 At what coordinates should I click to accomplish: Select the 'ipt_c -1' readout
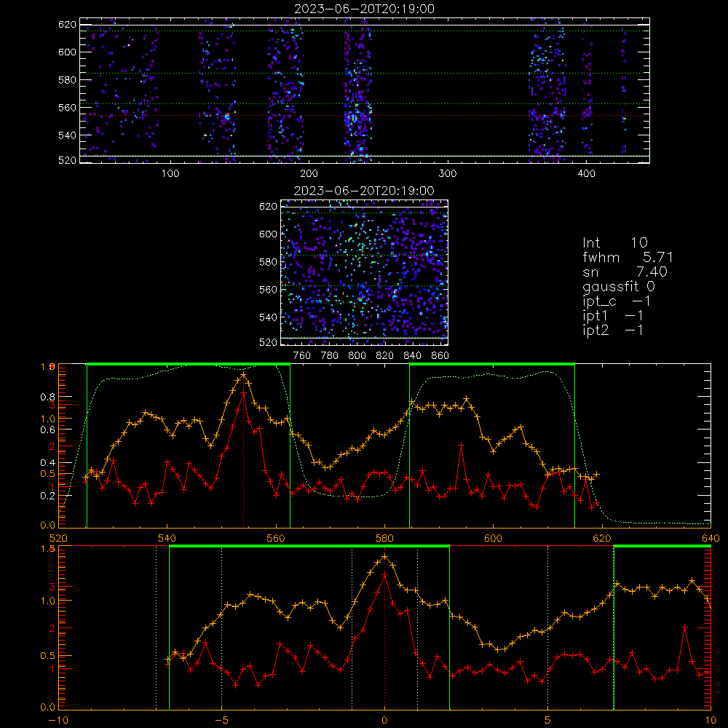617,301
